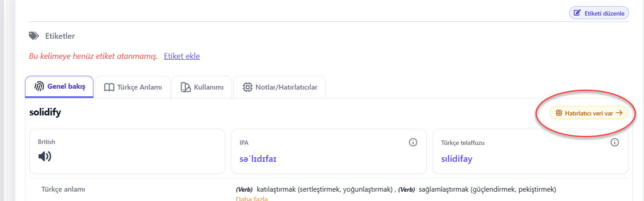Switch to the Kullanımı tab
Viewport: 644px width, 201px height.
(202, 87)
